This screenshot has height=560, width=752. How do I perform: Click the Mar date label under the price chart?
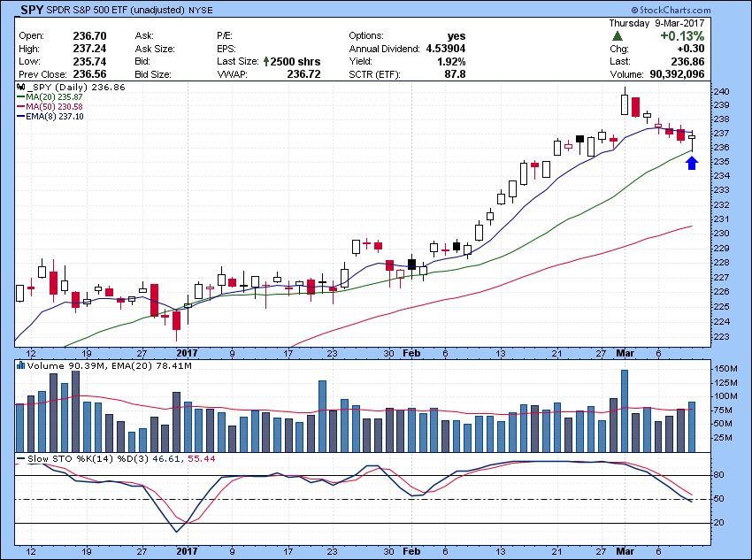(x=625, y=353)
